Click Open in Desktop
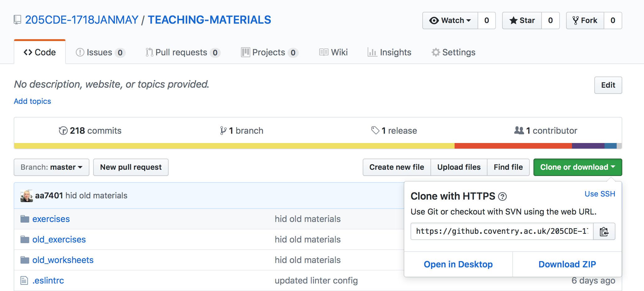Screen dimensions: 644x291 pos(458,264)
